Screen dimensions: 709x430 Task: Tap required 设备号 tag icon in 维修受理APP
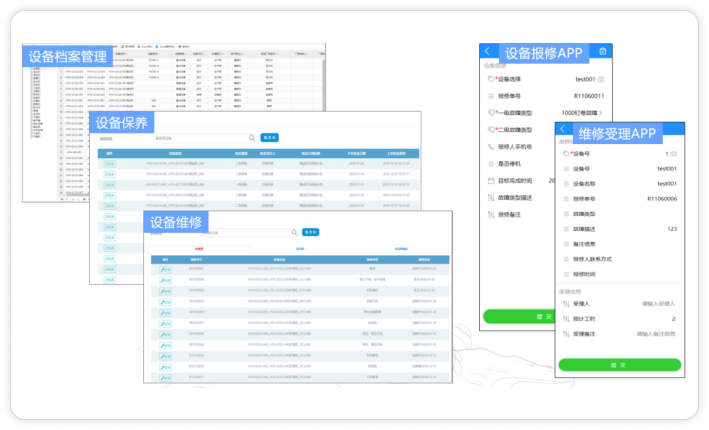point(566,154)
